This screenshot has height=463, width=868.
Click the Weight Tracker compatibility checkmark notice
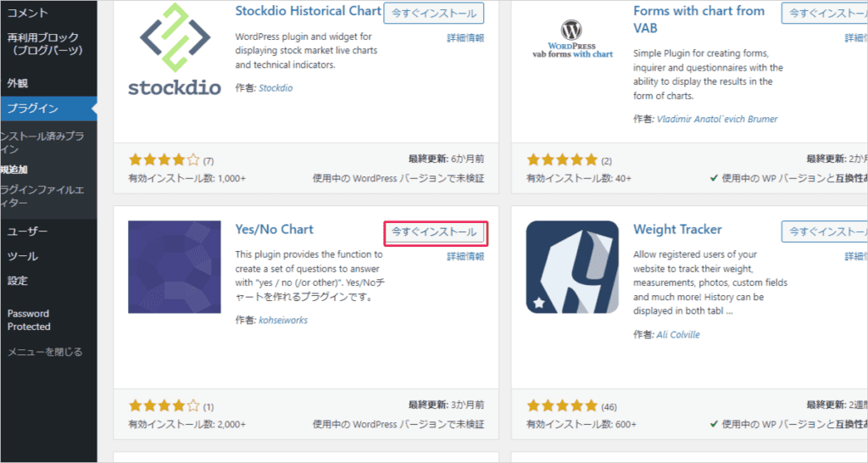click(x=789, y=424)
